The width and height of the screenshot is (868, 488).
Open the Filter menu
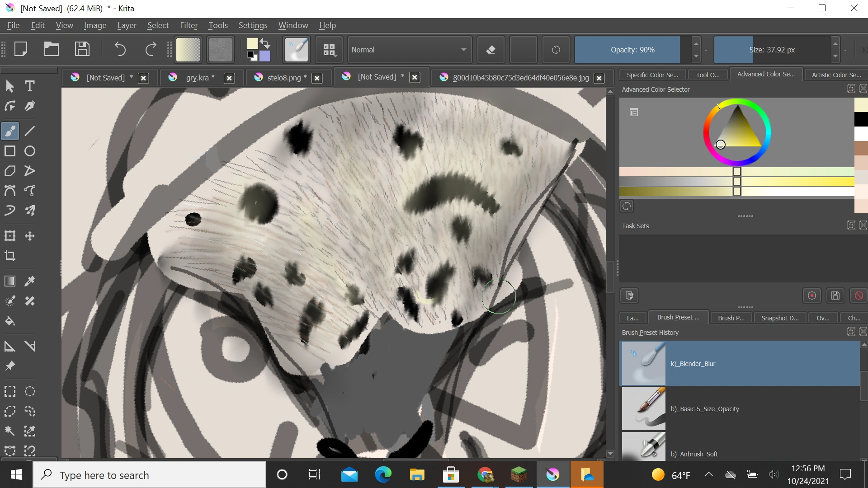click(x=189, y=25)
